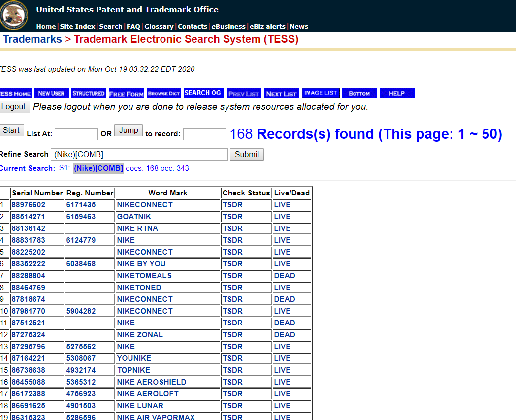516x420 pixels.
Task: Open the NIKETONED word mark
Action: [x=139, y=288]
